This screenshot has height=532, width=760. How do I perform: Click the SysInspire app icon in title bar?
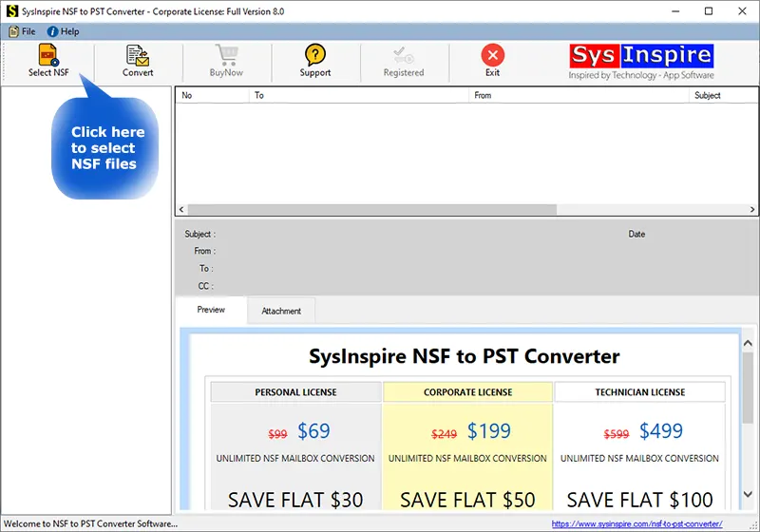(12, 10)
